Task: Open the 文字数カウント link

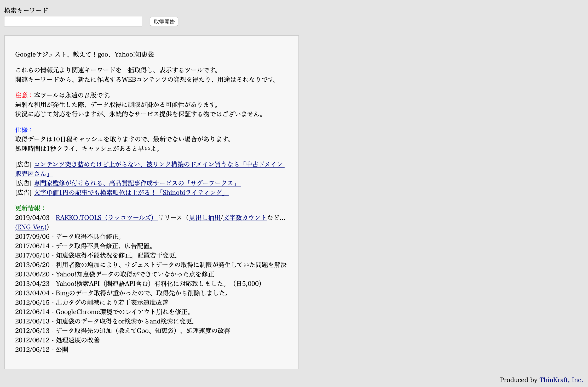Action: 245,218
